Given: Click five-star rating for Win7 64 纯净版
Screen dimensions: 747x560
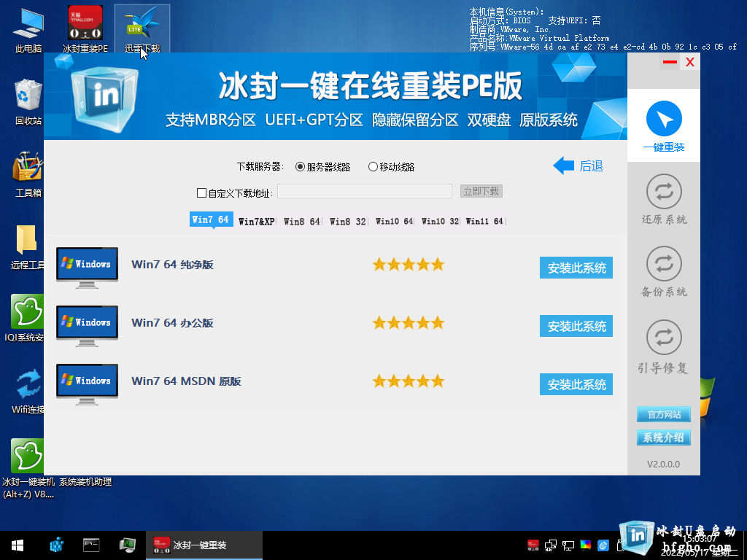Looking at the screenshot, I should click(409, 264).
